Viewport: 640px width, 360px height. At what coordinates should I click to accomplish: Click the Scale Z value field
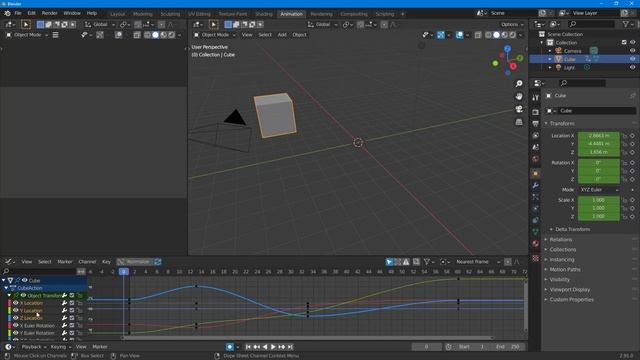point(599,216)
